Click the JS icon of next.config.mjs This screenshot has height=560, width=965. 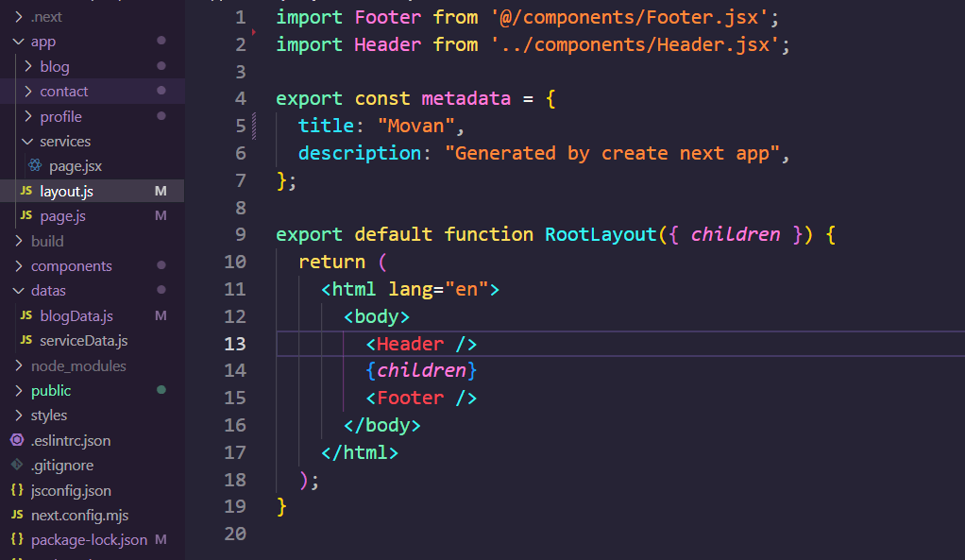(17, 515)
